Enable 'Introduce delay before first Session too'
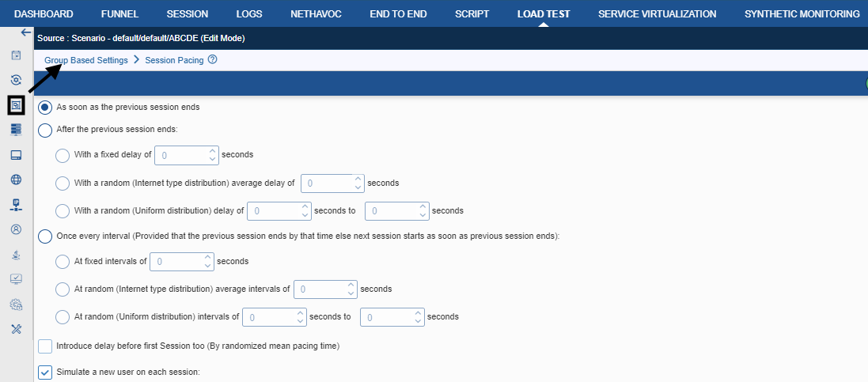868x382 pixels. [x=45, y=346]
